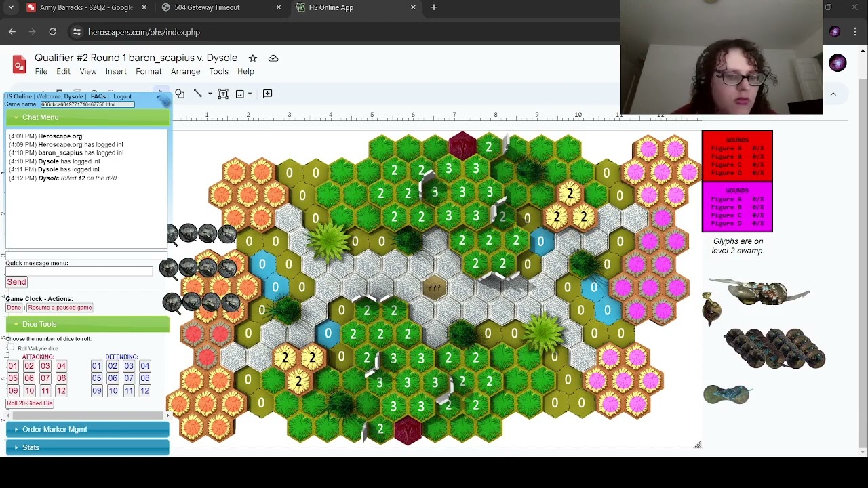Focus the Quick message input field

click(x=79, y=271)
